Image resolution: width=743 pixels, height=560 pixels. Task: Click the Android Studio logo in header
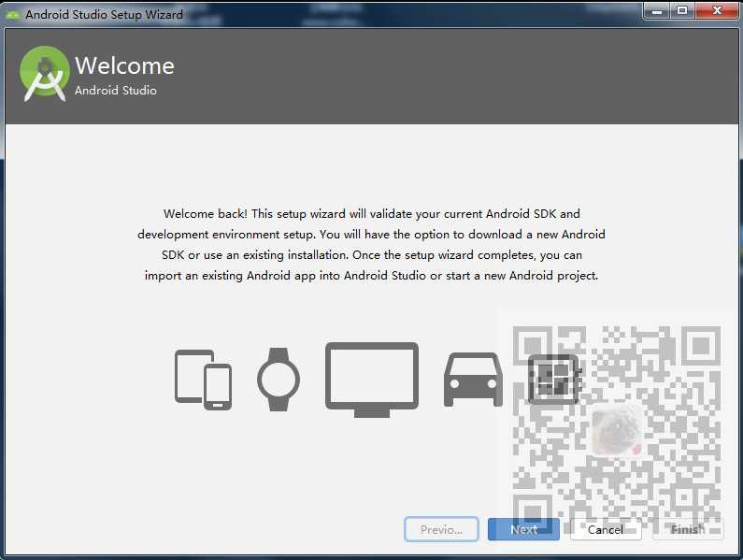[45, 74]
